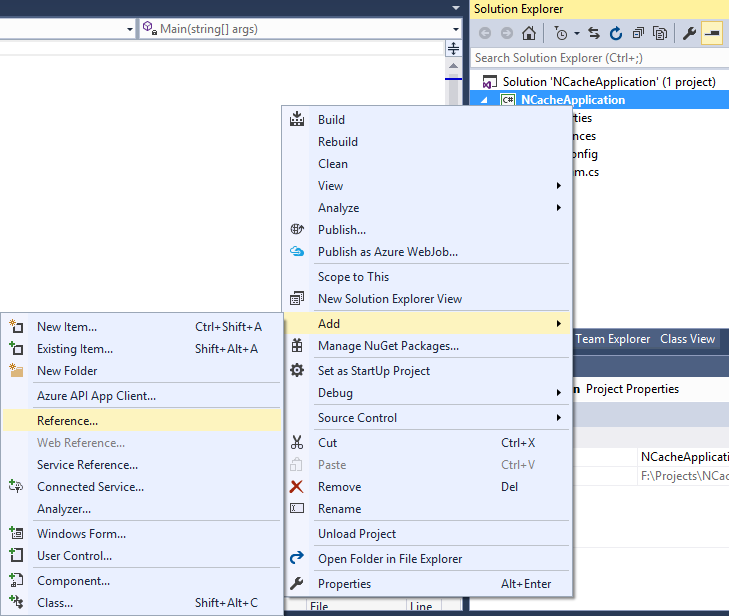Click the NuGet packages icon
The width and height of the screenshot is (729, 616).
coord(297,345)
